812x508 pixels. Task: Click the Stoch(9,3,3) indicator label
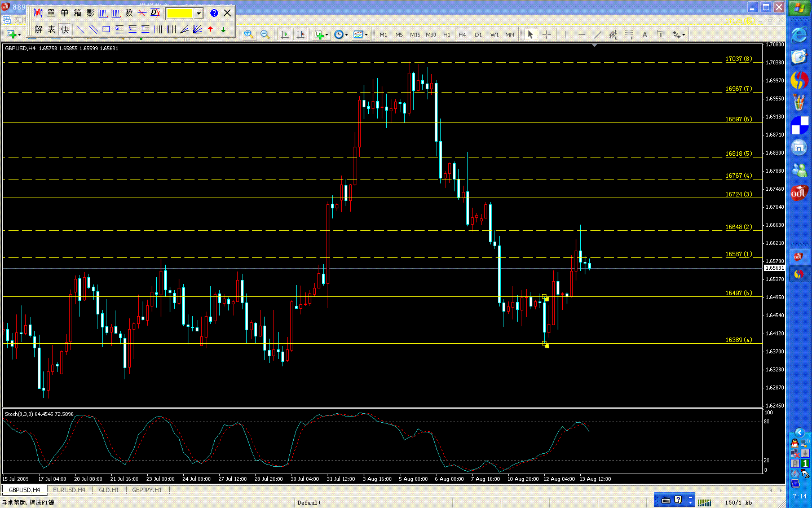tap(39, 414)
